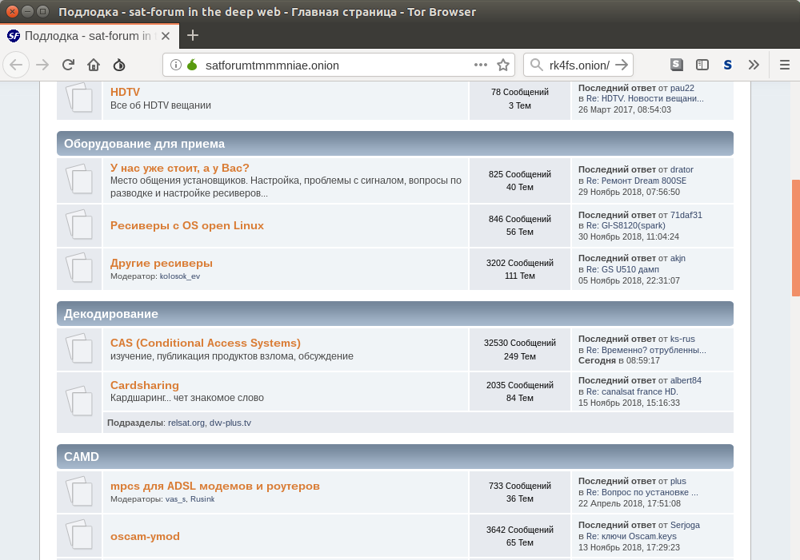
Task: Expand the toolbar overflow chevron
Action: point(754,65)
